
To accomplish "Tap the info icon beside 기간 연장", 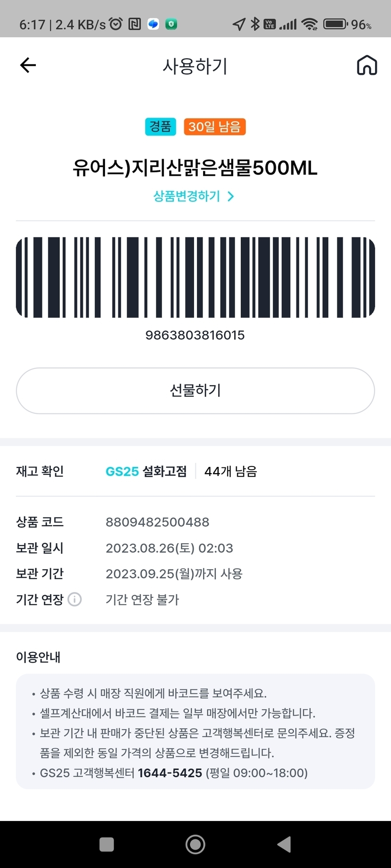I will (x=75, y=599).
